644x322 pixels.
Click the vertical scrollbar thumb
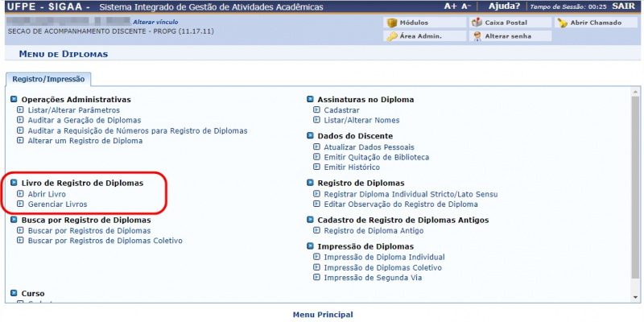636,187
